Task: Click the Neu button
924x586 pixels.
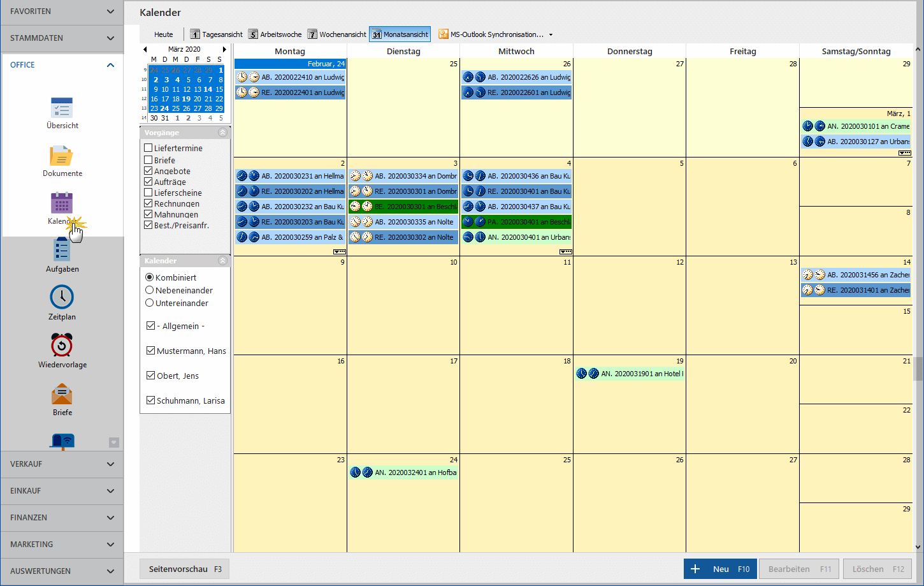Action: click(720, 569)
